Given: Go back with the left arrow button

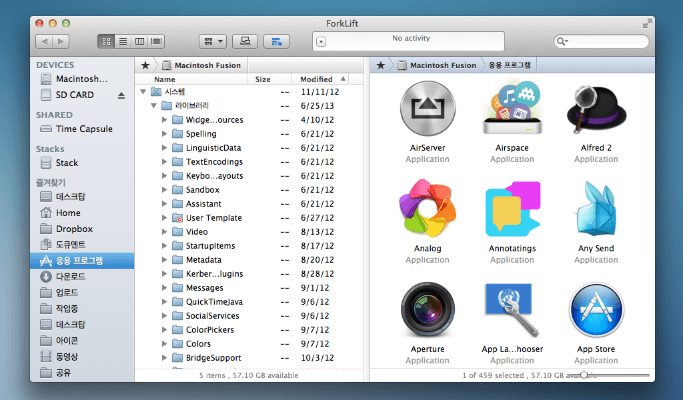Looking at the screenshot, I should [x=44, y=41].
